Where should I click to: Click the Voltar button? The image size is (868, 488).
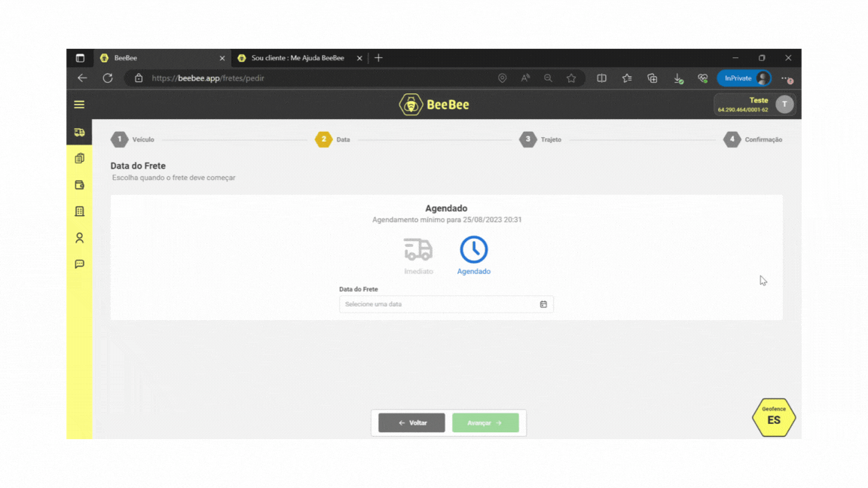point(411,422)
